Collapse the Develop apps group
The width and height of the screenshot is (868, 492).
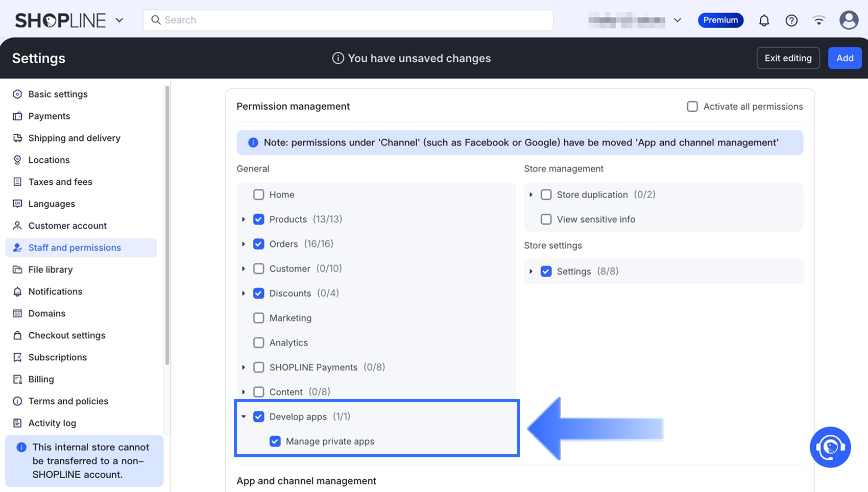click(x=244, y=417)
